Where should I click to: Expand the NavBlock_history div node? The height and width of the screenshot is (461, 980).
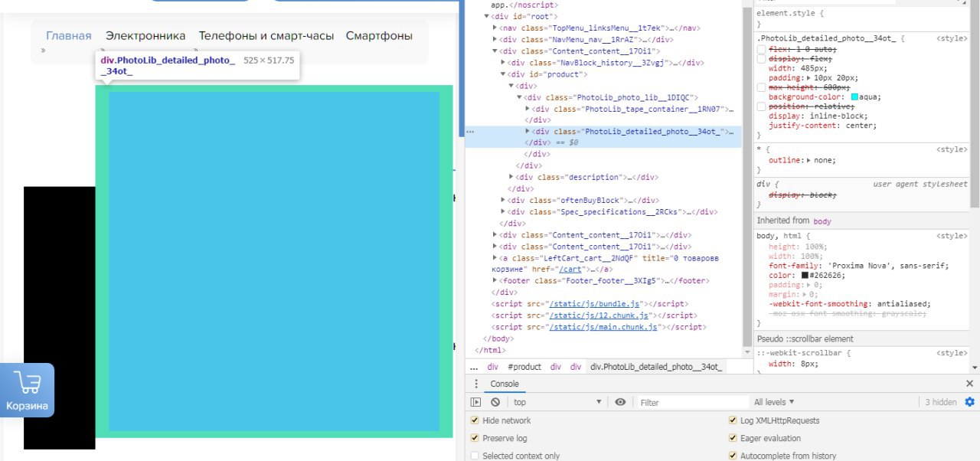(x=503, y=62)
